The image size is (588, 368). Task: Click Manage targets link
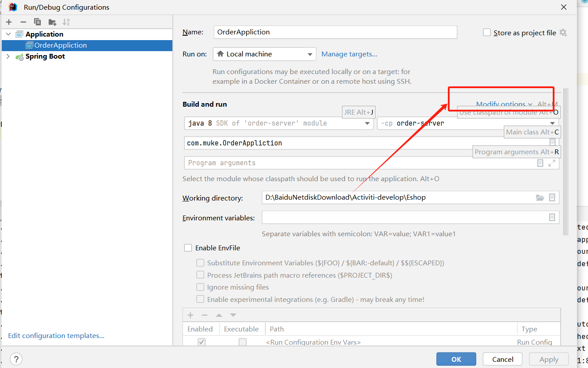(x=349, y=54)
